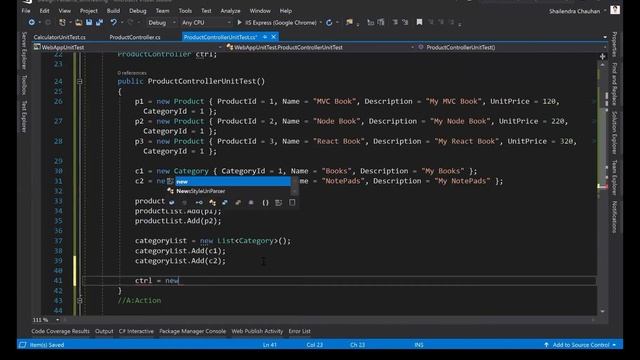Open the Test menu
Viewport: 640px width, 360px height.
(206, 11)
